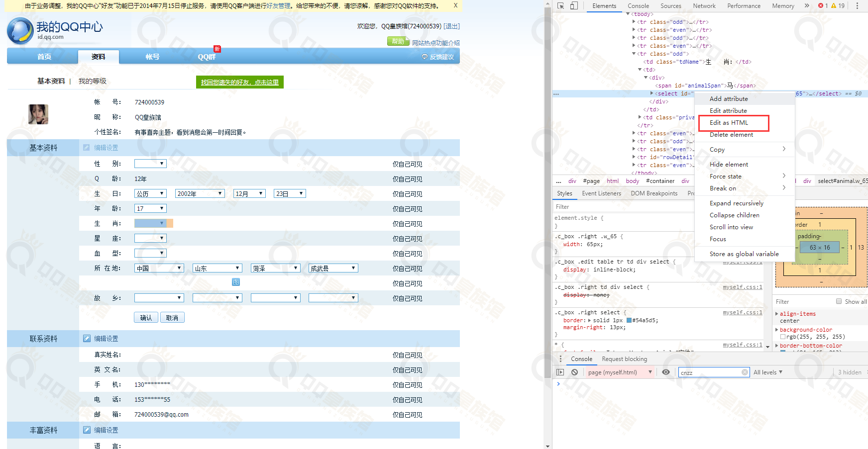Open the All levels log dropdown

(768, 372)
